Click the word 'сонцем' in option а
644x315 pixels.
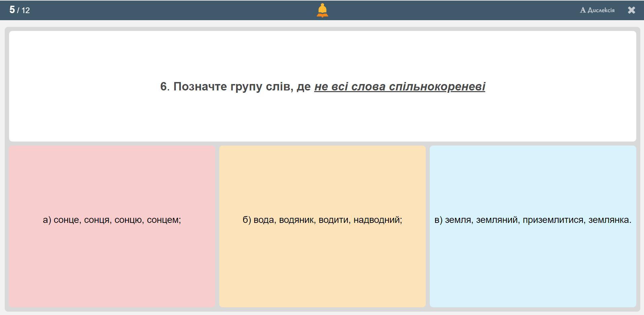tap(163, 220)
